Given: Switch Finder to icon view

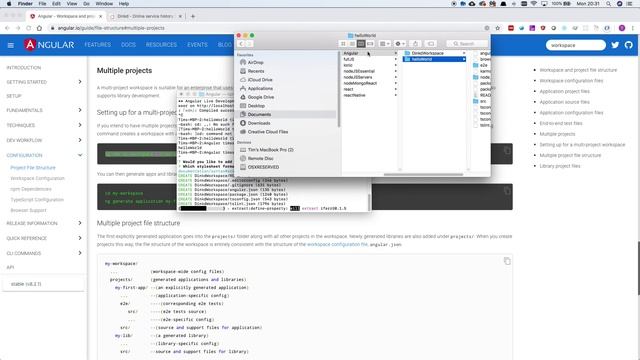Looking at the screenshot, I should [x=343, y=44].
